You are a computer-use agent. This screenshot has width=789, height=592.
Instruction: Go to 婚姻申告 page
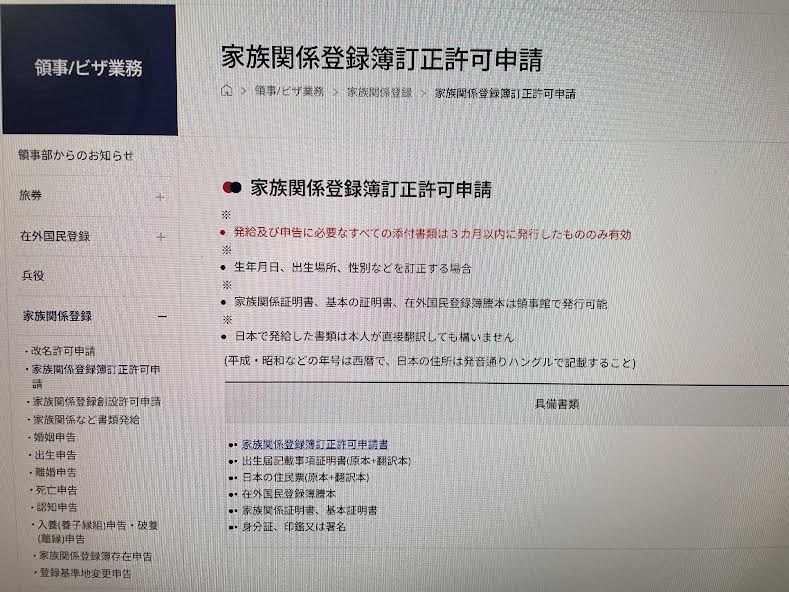coord(54,437)
